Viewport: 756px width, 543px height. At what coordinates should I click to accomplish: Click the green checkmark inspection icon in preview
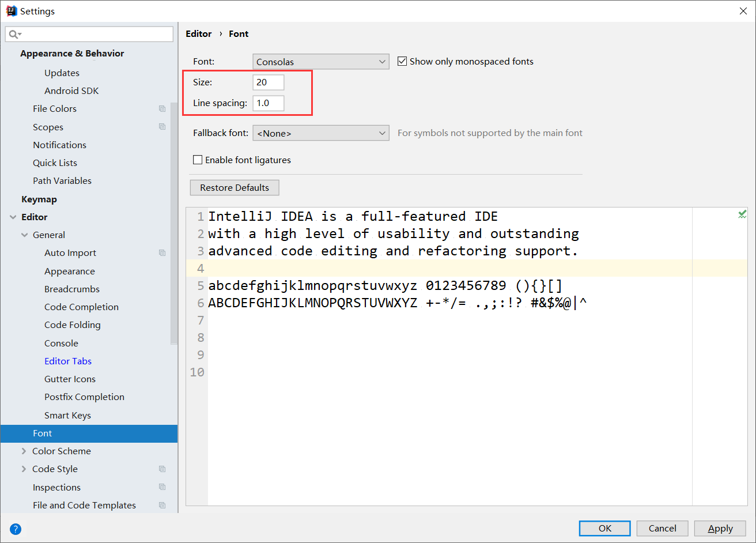pyautogui.click(x=742, y=214)
